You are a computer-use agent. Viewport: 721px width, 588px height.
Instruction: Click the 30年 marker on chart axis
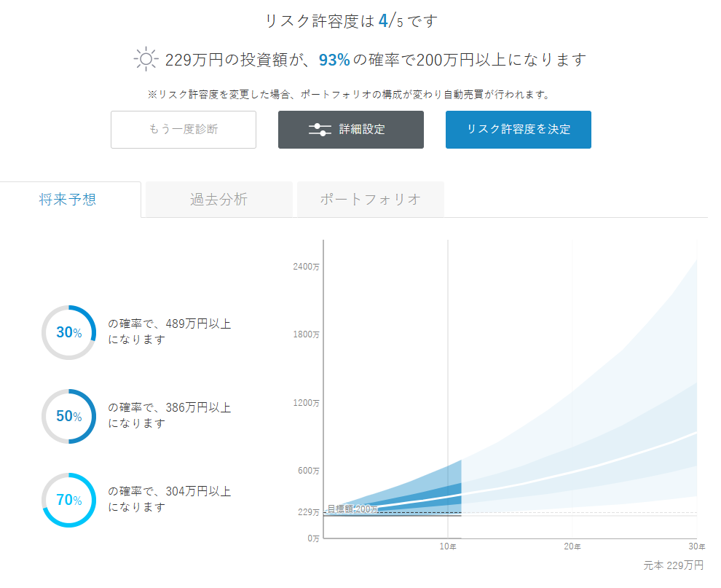697,546
